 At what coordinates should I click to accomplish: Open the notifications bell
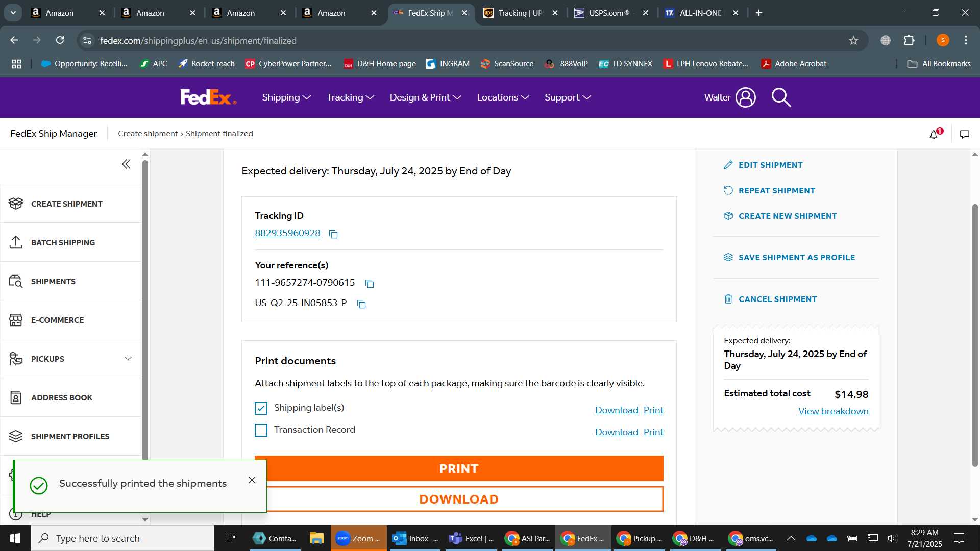(934, 134)
